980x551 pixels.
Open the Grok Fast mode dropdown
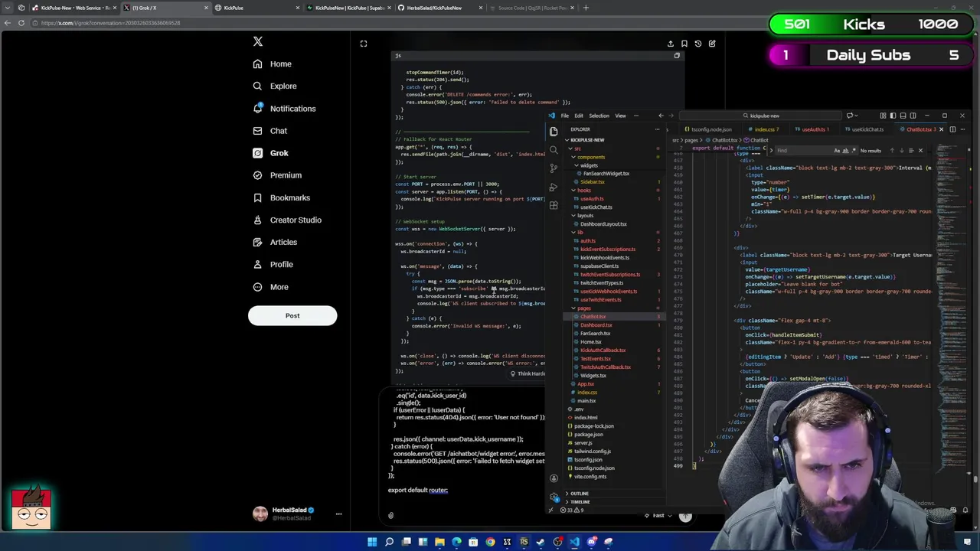point(658,516)
